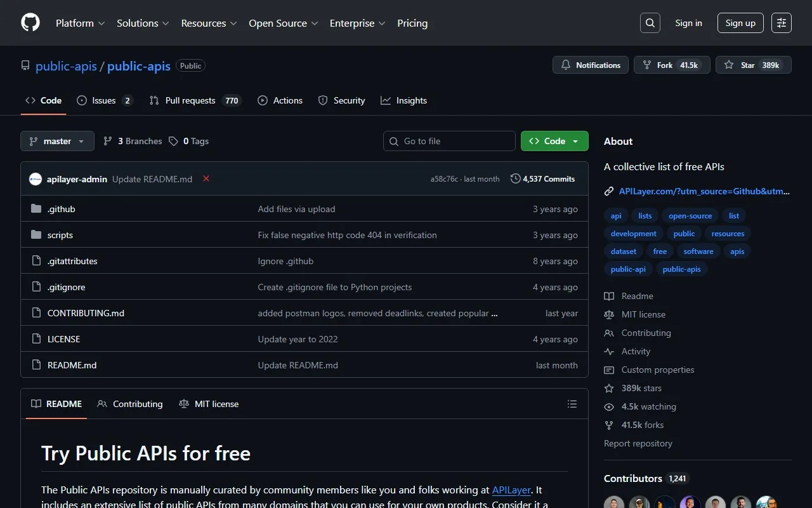
Task: Open the GitHub home page logo
Action: click(x=30, y=22)
